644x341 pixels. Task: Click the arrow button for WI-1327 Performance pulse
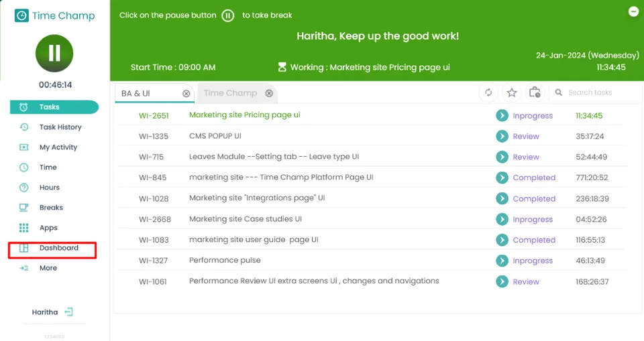(x=502, y=261)
